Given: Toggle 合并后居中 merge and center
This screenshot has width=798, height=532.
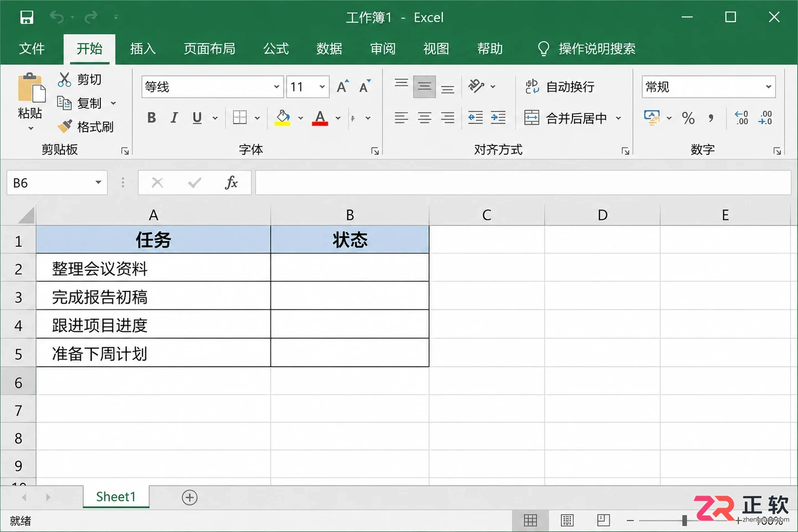Looking at the screenshot, I should click(566, 117).
